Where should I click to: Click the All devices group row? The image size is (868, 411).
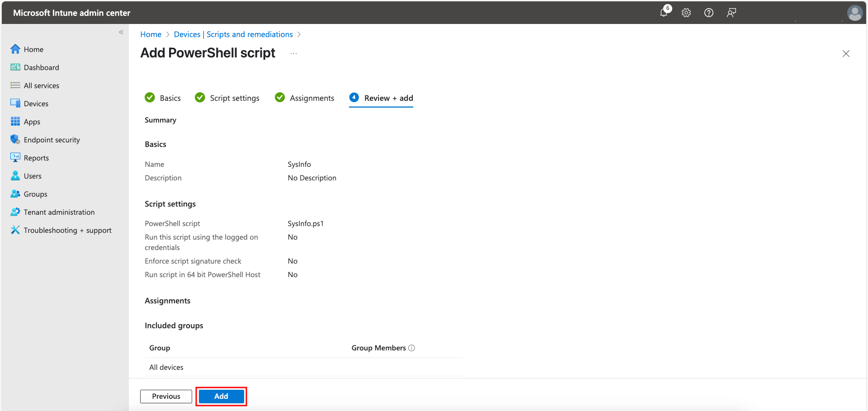(x=304, y=367)
